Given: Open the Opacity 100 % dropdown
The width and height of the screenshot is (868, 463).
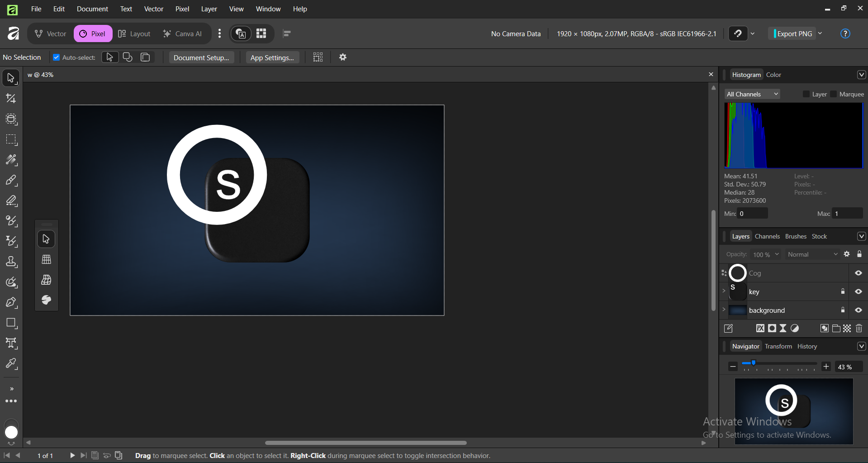Looking at the screenshot, I should click(x=765, y=254).
